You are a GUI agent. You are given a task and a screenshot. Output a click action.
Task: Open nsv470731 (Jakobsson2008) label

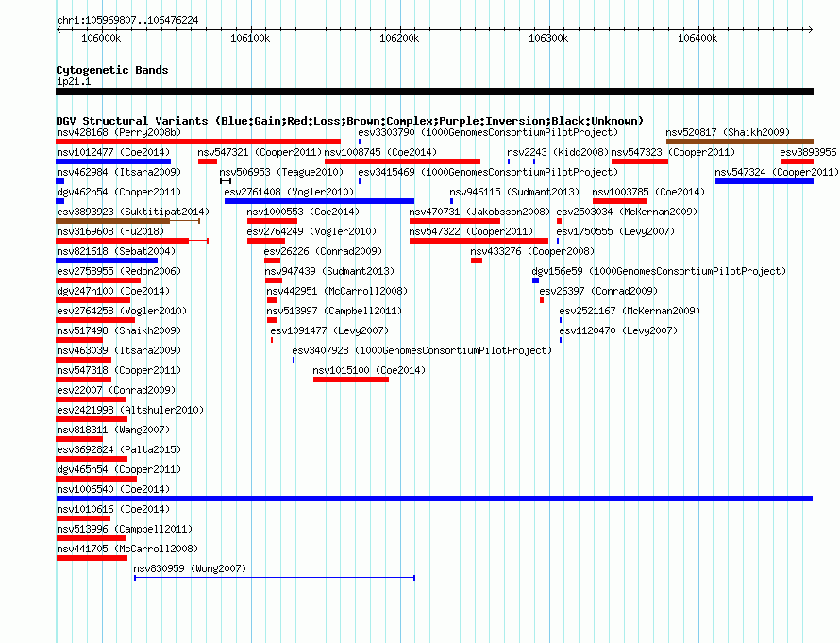479,212
